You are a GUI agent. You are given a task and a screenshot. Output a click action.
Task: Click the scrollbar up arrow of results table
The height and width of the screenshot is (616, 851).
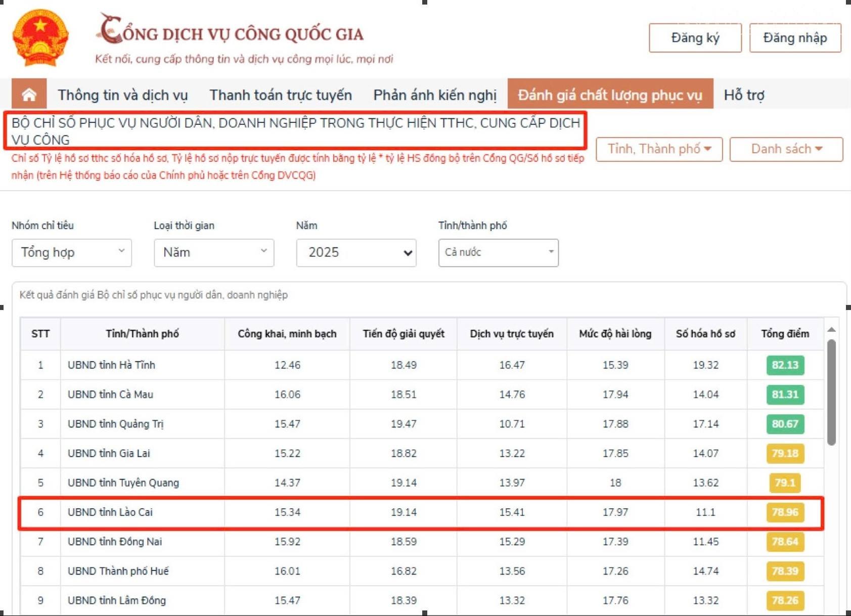pos(831,330)
